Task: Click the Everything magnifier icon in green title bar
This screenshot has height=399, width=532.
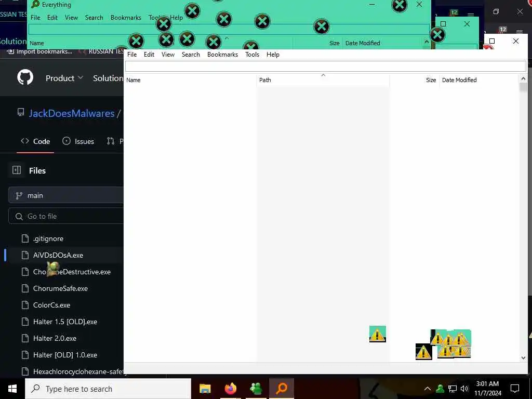Action: click(x=35, y=4)
